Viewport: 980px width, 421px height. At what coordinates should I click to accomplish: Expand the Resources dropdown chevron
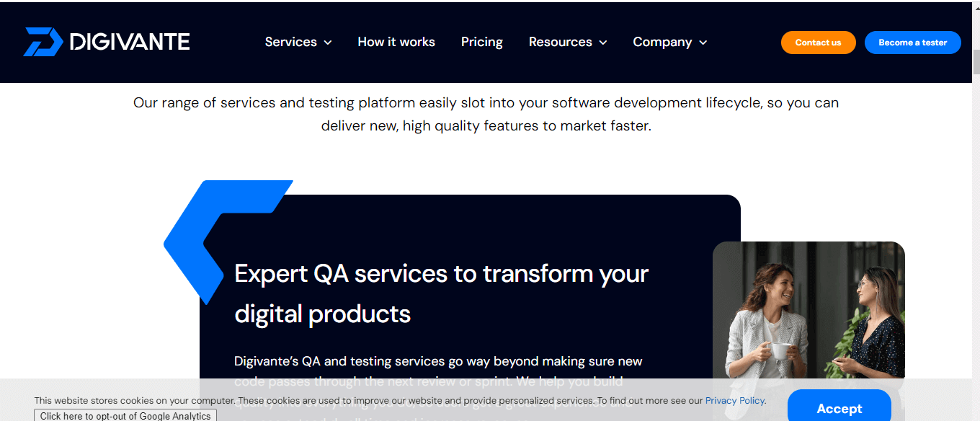pyautogui.click(x=602, y=43)
